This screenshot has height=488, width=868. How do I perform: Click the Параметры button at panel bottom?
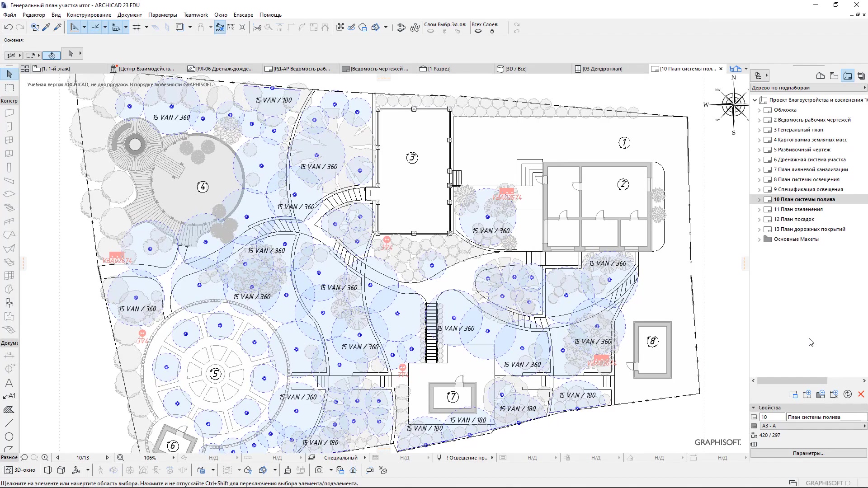(808, 453)
